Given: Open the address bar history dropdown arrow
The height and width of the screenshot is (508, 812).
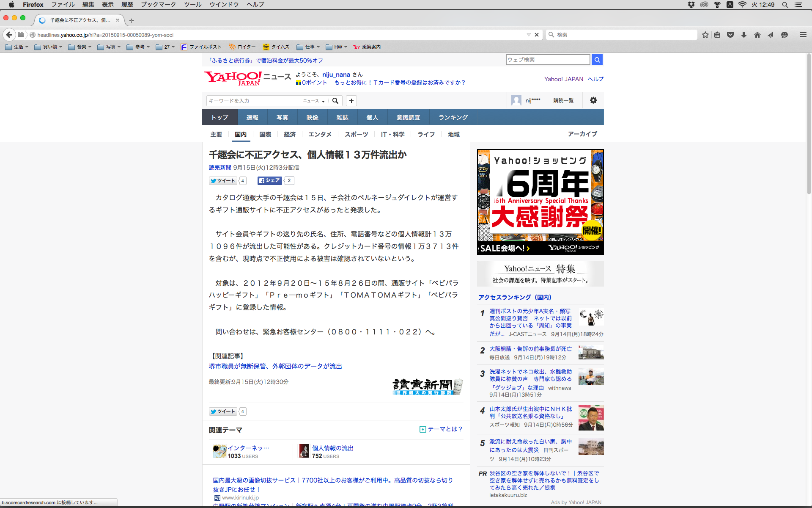Looking at the screenshot, I should tap(528, 35).
